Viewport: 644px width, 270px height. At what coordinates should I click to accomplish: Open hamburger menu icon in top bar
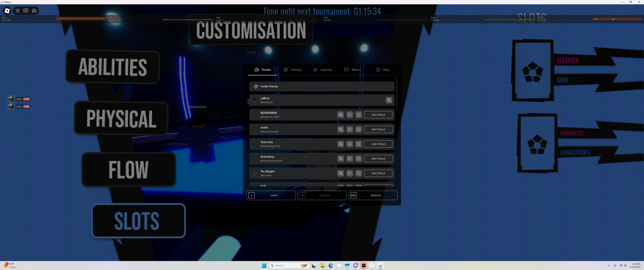click(x=17, y=10)
